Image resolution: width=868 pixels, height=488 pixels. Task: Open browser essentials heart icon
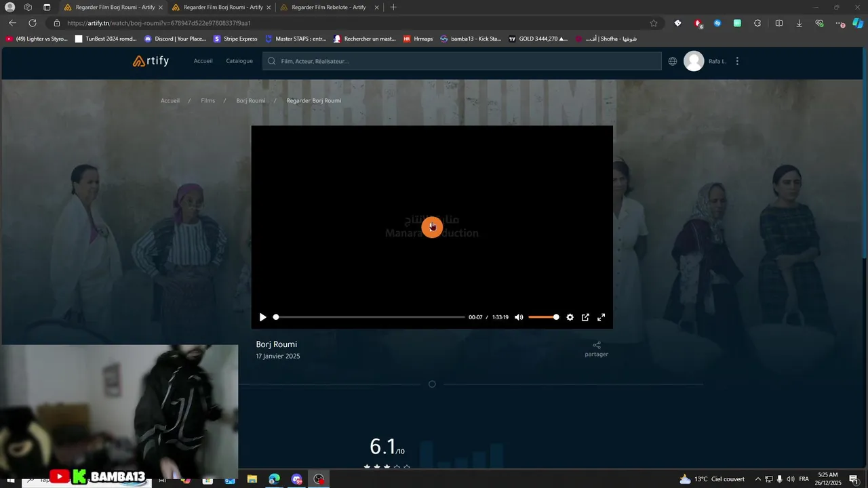point(819,23)
